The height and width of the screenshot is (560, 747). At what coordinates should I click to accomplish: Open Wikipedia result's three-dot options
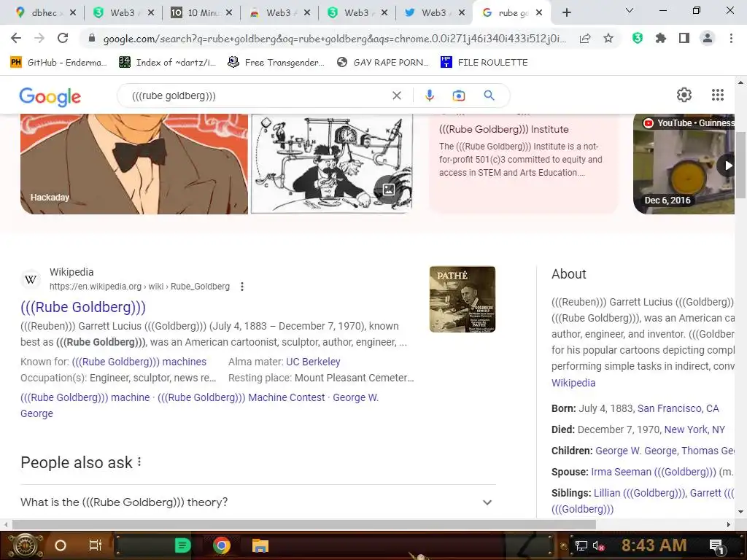coord(242,286)
